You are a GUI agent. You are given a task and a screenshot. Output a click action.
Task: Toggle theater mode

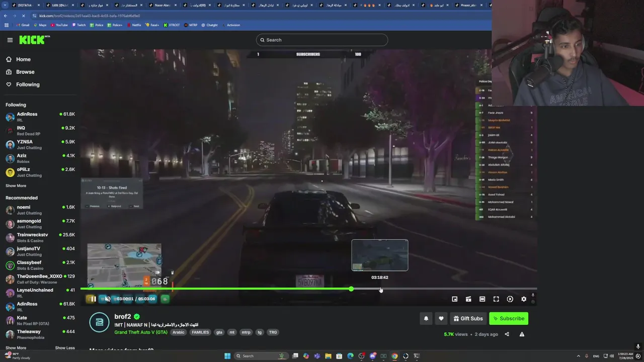482,299
